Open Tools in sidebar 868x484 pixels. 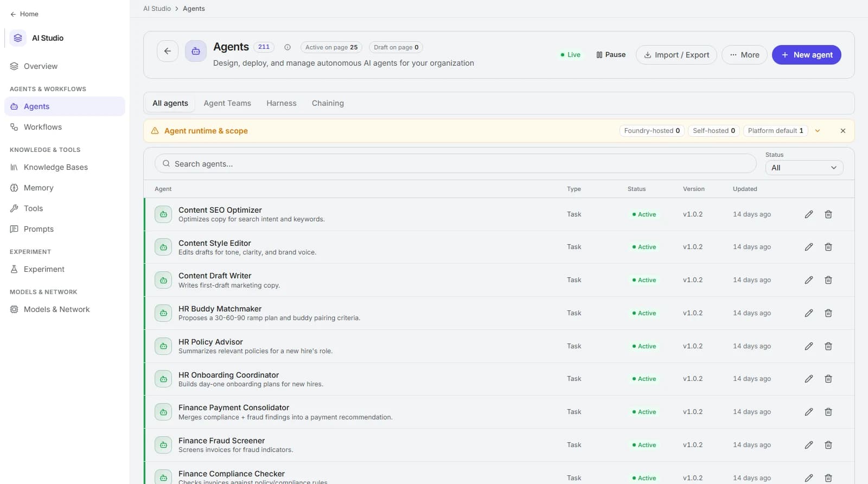tap(65, 208)
